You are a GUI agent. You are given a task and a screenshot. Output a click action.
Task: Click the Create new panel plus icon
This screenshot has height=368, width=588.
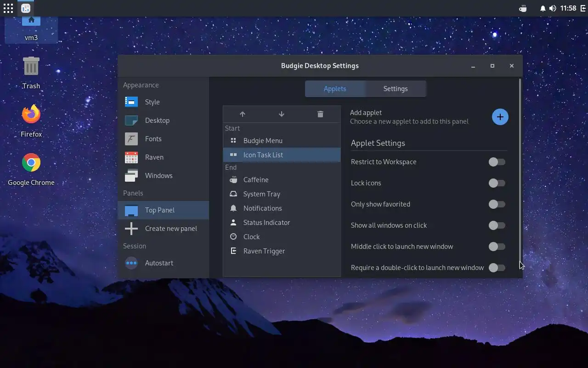click(x=131, y=229)
